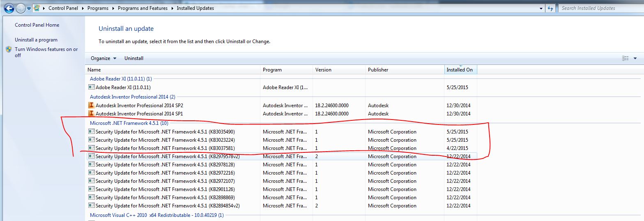Select security update KB2894854v2
Viewport: 644px width, 221px height.
282,206
